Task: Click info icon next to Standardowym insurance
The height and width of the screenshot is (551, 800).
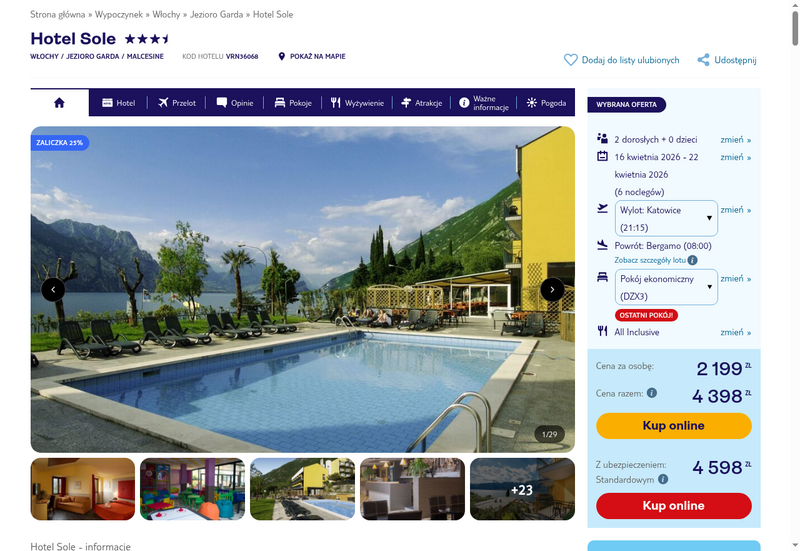Action: (663, 479)
